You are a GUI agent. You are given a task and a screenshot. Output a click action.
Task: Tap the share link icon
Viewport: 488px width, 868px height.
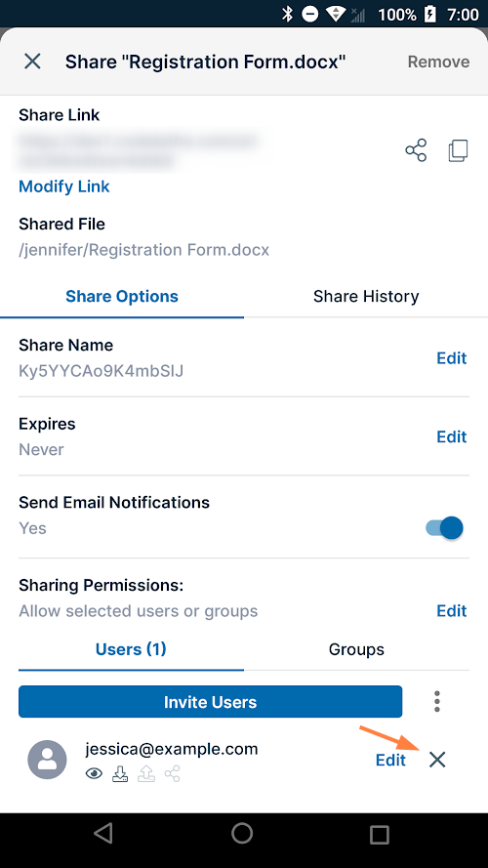(x=416, y=150)
